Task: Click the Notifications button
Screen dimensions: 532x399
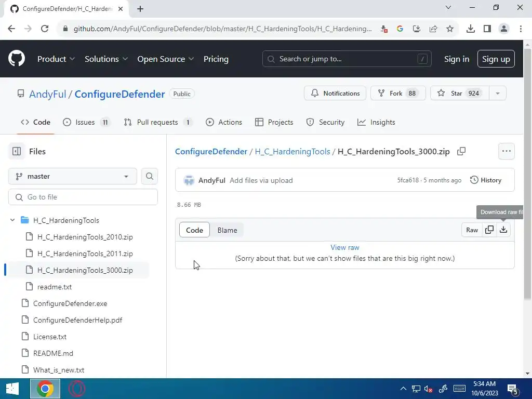Action: tap(335, 94)
